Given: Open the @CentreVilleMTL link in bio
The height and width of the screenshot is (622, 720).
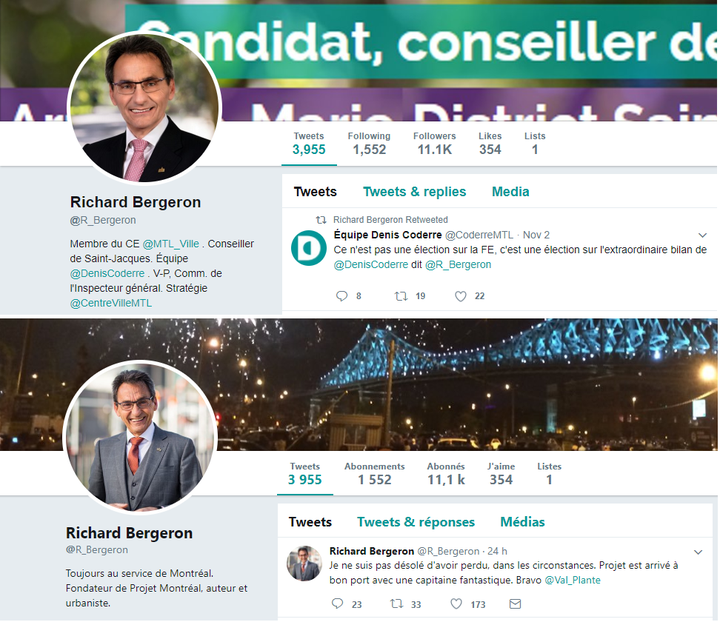Looking at the screenshot, I should [111, 303].
